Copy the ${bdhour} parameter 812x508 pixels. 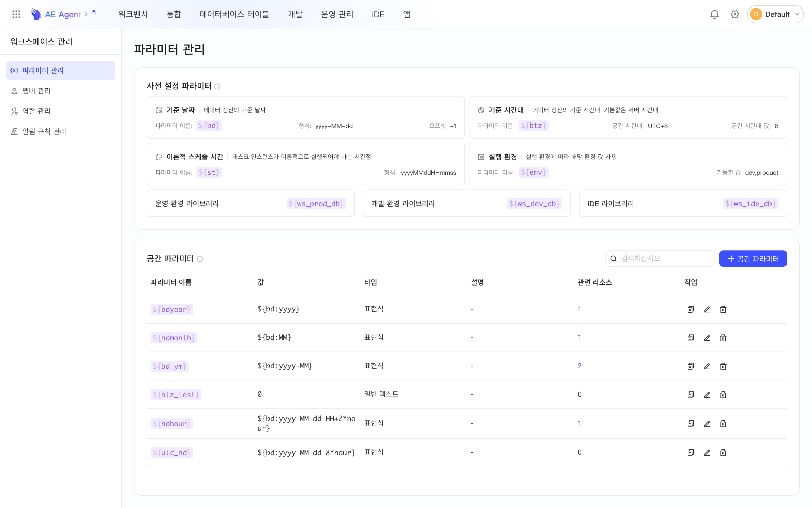[690, 424]
